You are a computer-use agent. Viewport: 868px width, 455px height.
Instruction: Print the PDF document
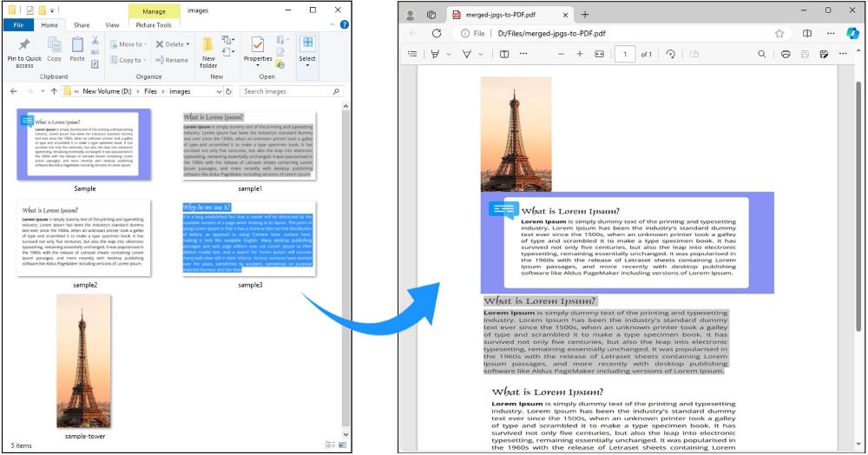786,54
